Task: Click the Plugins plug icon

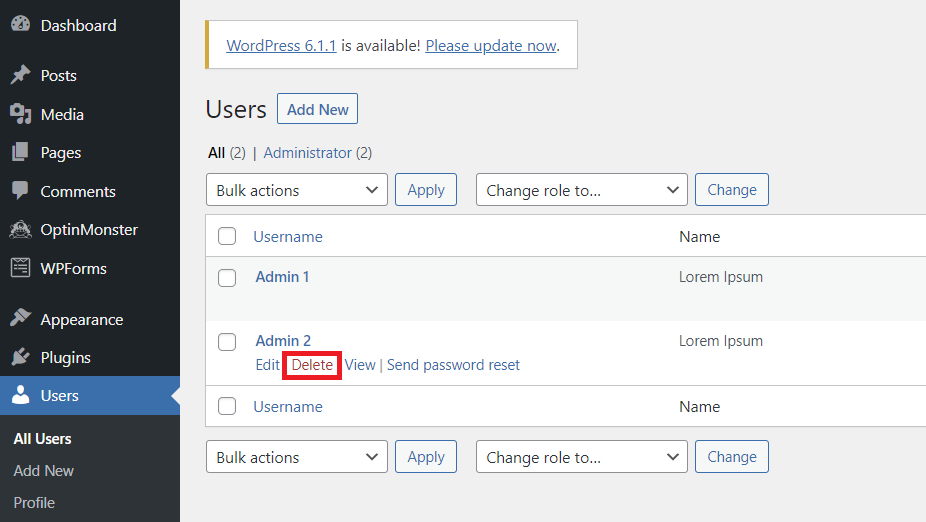Action: click(20, 357)
